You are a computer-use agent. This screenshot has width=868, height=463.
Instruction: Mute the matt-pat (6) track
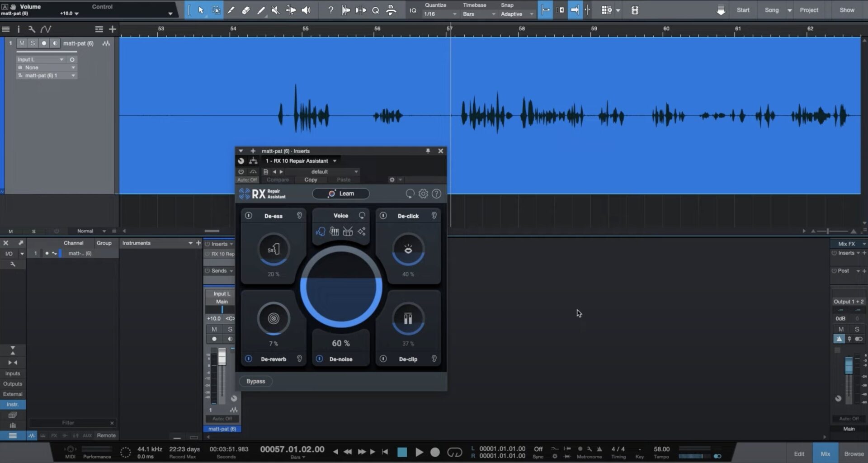click(21, 43)
